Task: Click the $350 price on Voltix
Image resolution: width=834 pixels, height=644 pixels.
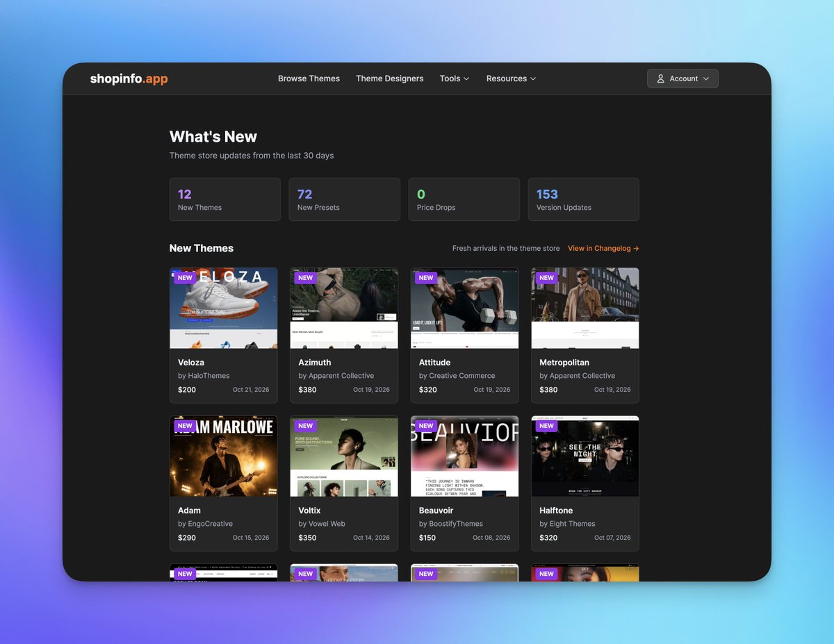Action: coord(307,538)
